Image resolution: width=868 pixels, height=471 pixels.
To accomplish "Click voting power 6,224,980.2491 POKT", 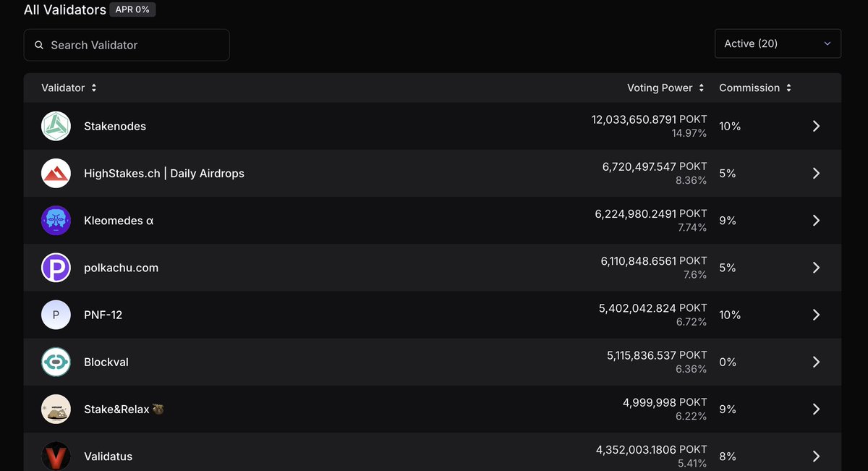I will (651, 213).
